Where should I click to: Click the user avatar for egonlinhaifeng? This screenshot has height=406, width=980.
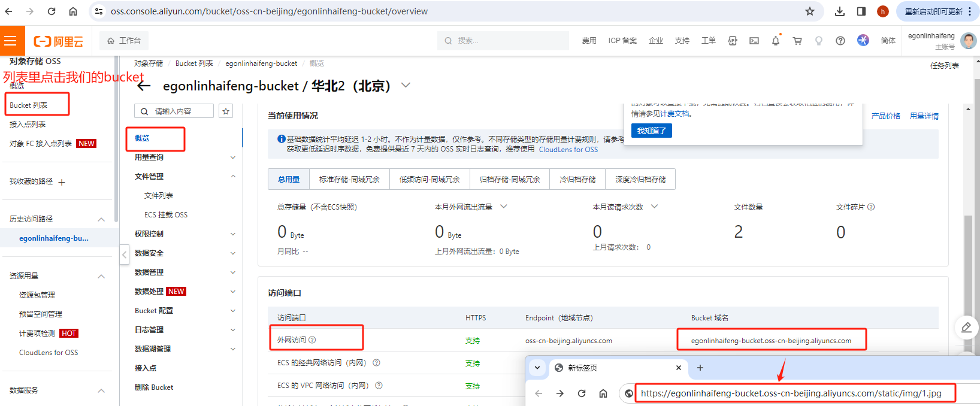click(968, 41)
